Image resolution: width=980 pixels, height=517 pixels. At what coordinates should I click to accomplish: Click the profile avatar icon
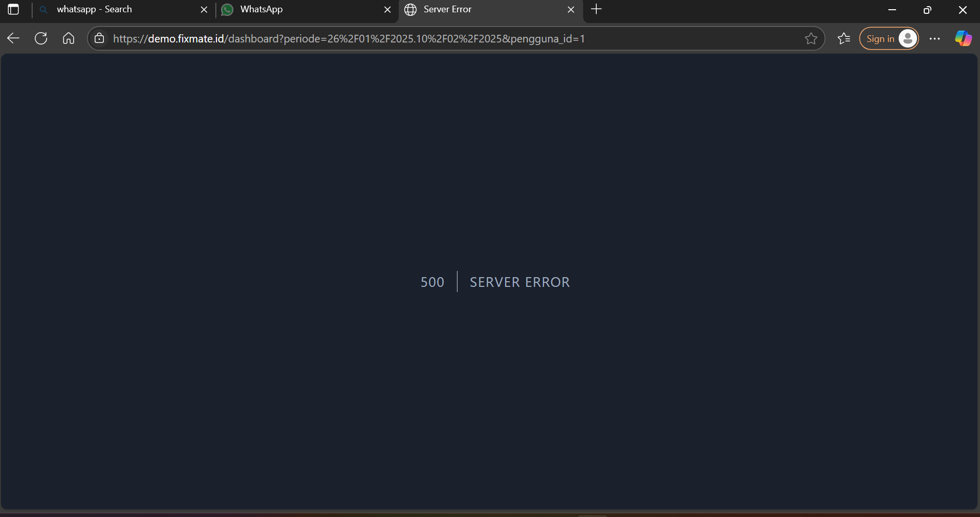[x=908, y=38]
